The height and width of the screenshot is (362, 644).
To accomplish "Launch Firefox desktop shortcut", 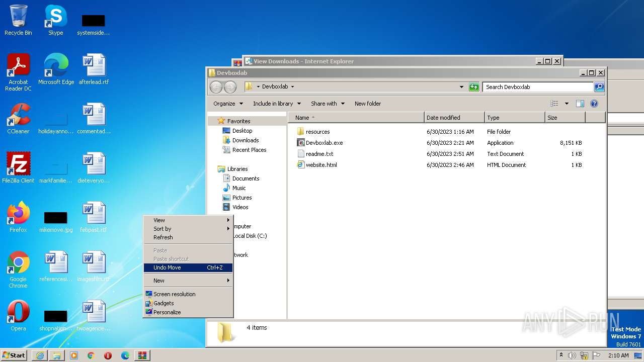I will [x=18, y=217].
